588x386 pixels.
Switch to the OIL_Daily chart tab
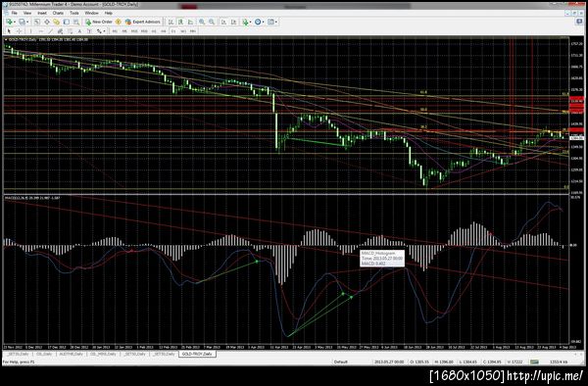point(44,354)
